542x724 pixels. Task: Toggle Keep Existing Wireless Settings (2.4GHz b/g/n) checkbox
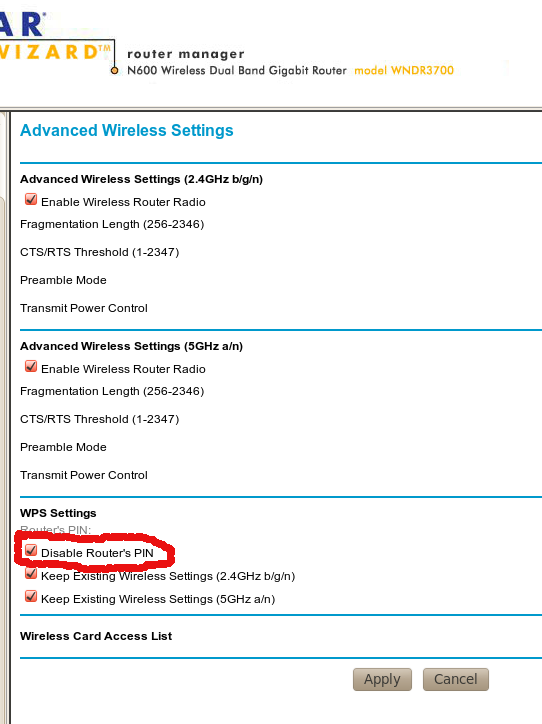pyautogui.click(x=31, y=573)
